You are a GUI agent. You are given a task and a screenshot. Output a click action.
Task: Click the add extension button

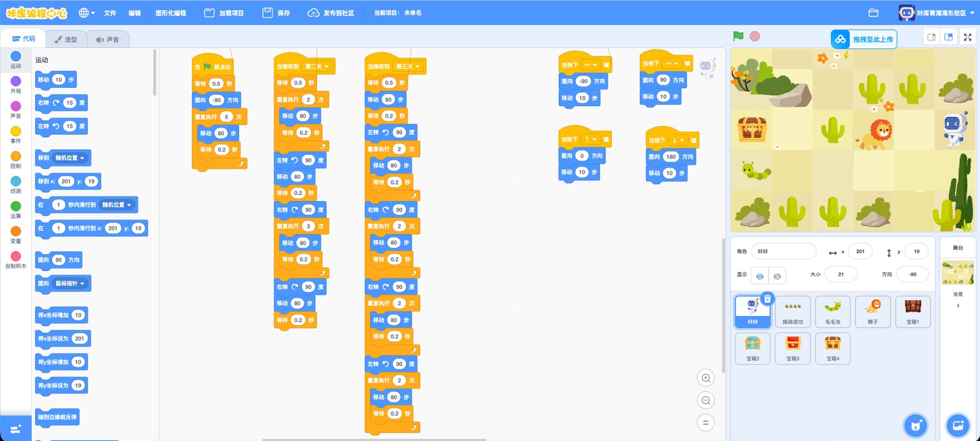(16, 428)
